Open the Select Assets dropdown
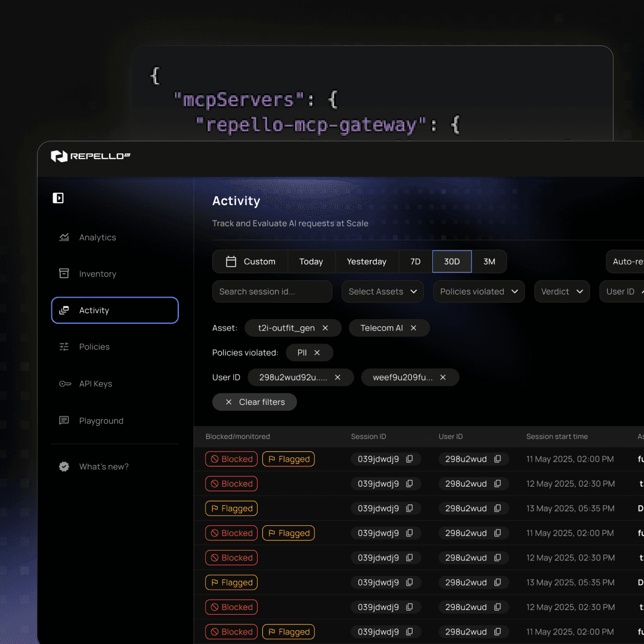This screenshot has width=644, height=644. tap(382, 291)
